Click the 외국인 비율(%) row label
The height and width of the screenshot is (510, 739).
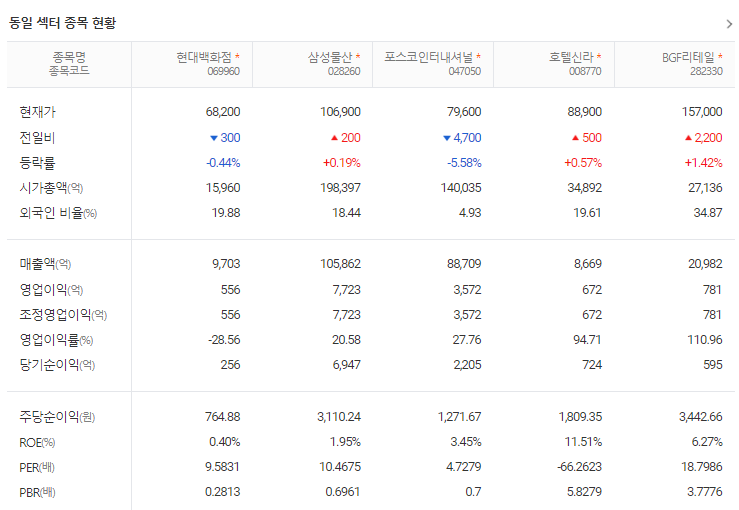click(58, 213)
